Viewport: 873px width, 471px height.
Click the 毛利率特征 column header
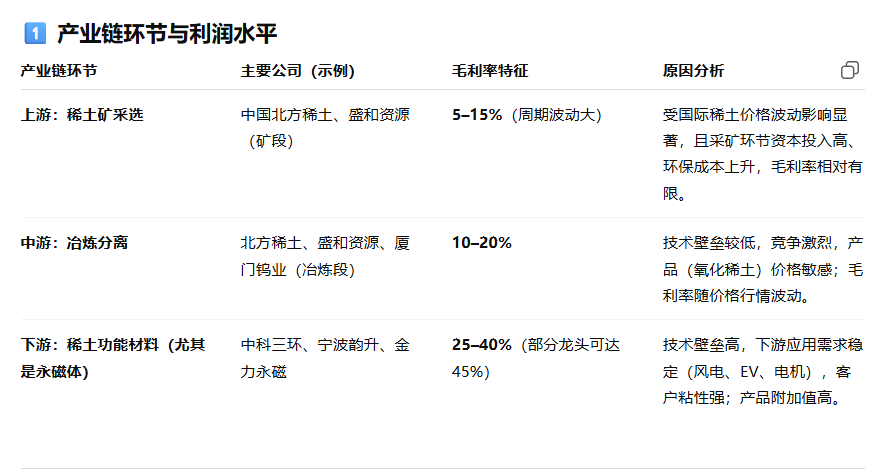pos(490,71)
